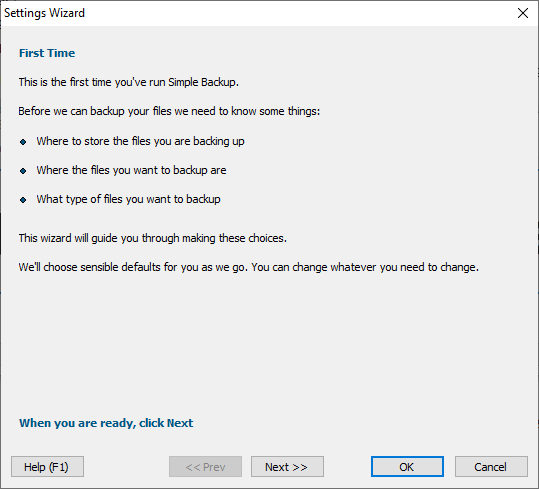Click the Next >> button
539x489 pixels.
point(287,466)
